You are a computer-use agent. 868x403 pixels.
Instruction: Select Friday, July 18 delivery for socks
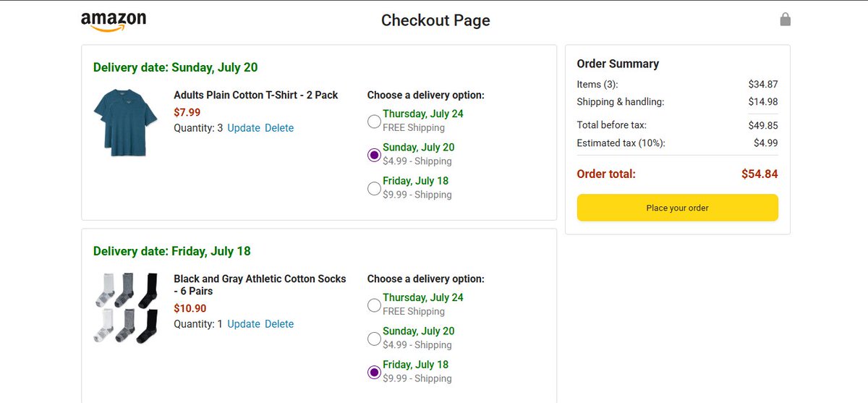(374, 372)
